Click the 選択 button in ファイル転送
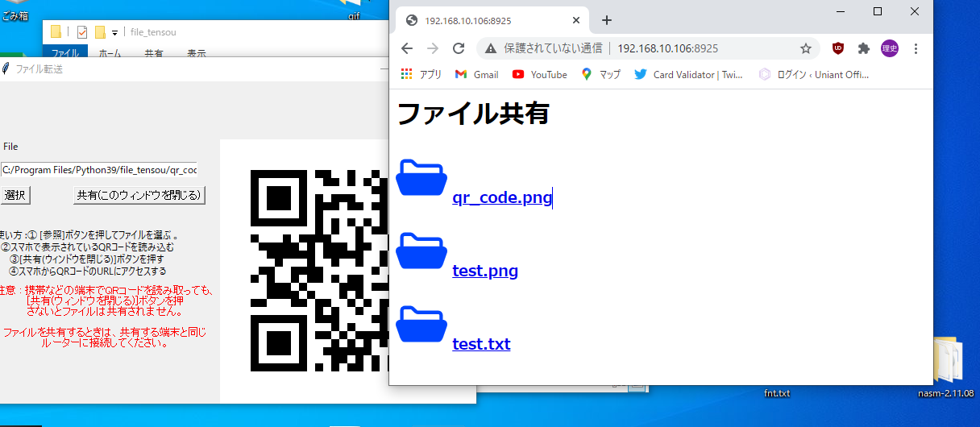This screenshot has width=980, height=427. tap(14, 195)
